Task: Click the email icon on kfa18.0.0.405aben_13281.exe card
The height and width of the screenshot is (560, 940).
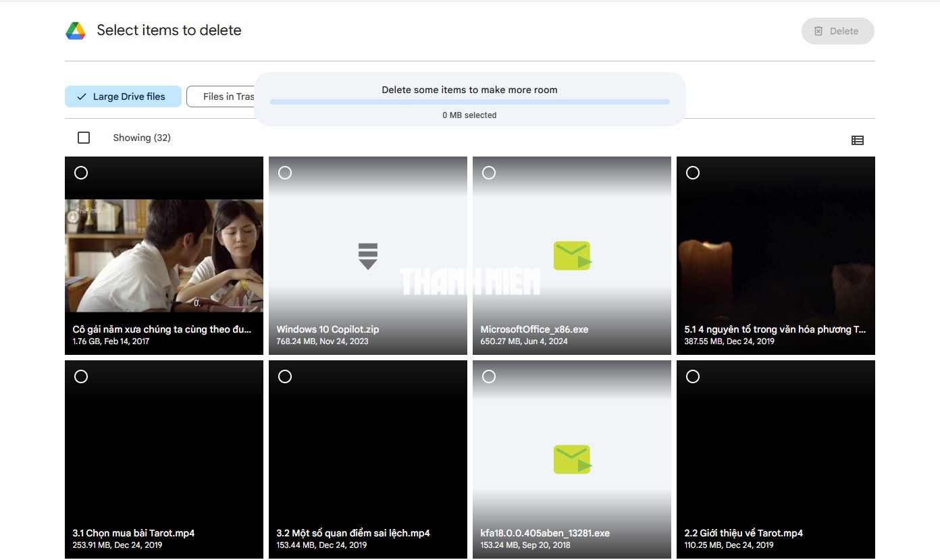Action: 571,459
